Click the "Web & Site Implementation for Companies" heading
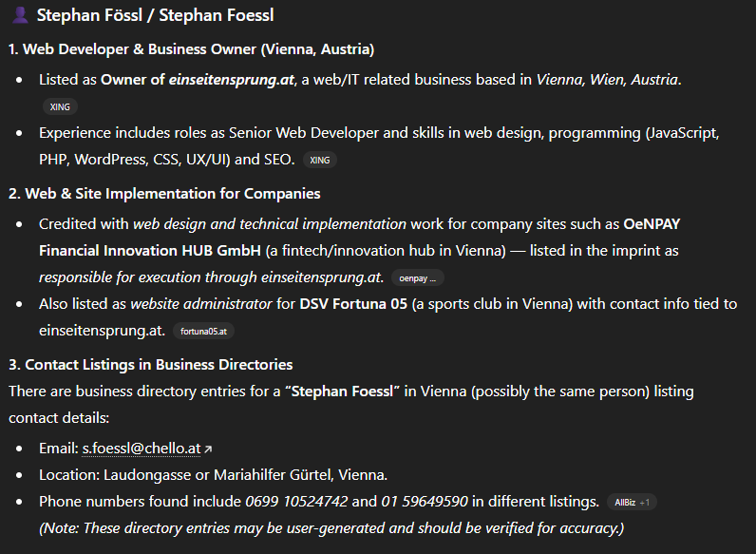 point(164,193)
